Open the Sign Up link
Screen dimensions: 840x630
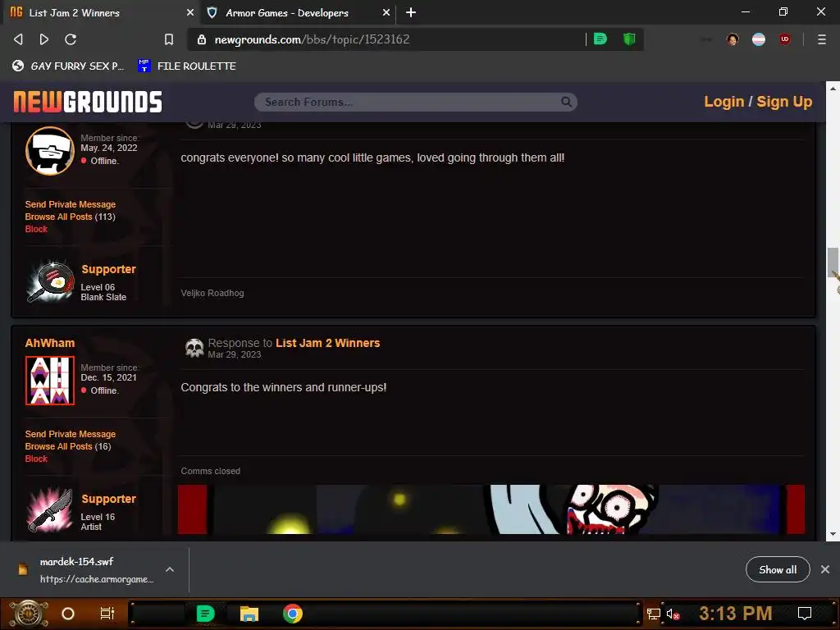click(x=784, y=102)
